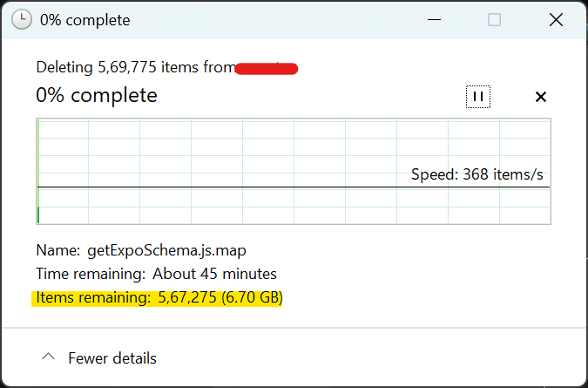Click the large 0% complete heading
This screenshot has height=388, width=588.
97,95
